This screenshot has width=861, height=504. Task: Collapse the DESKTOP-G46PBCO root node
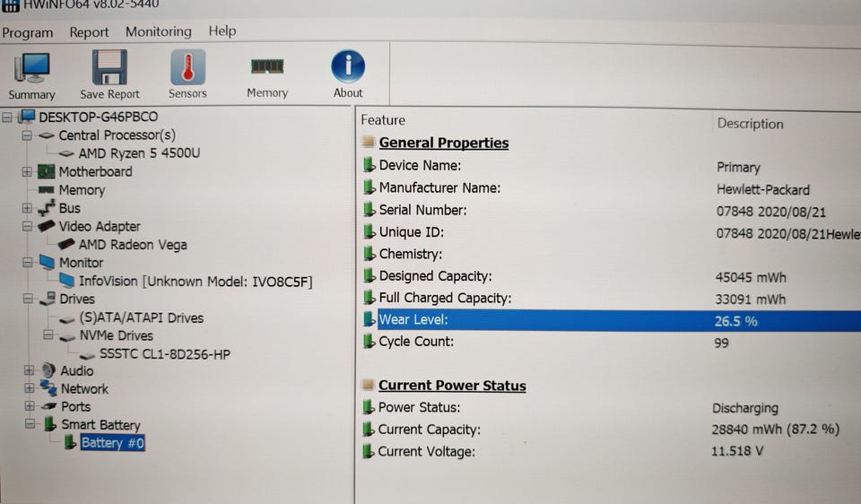click(7, 117)
